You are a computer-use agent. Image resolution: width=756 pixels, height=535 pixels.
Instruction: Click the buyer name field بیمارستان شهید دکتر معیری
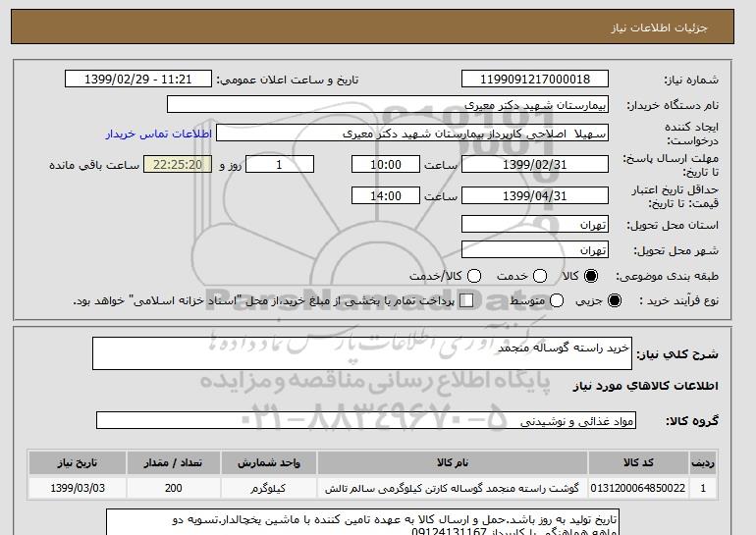coord(388,104)
